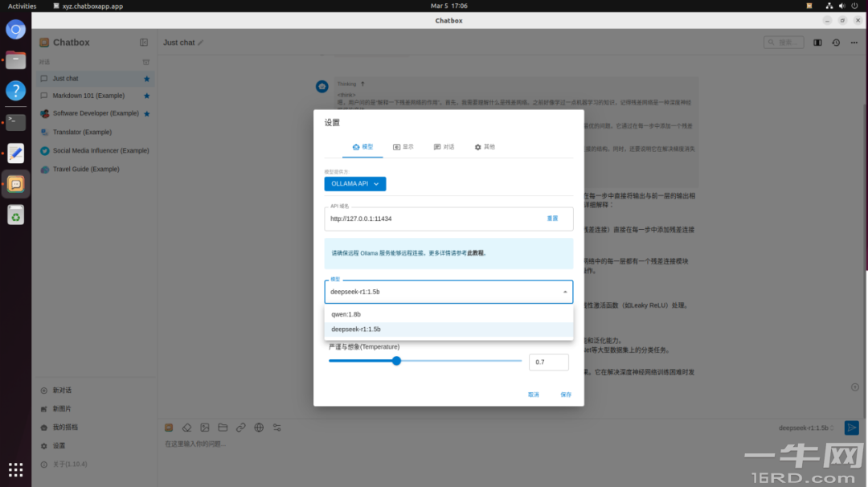Click the attach link icon

coord(241,428)
